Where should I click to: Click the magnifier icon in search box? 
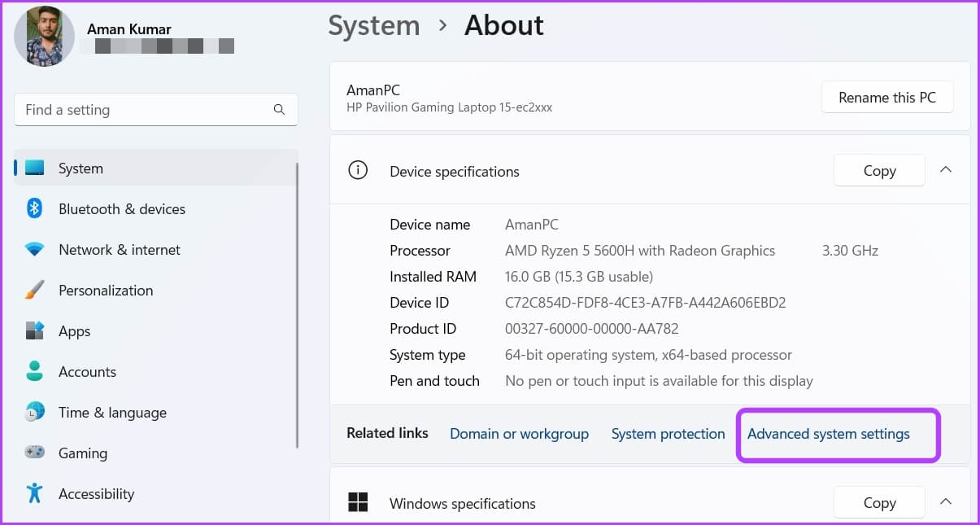pos(279,110)
